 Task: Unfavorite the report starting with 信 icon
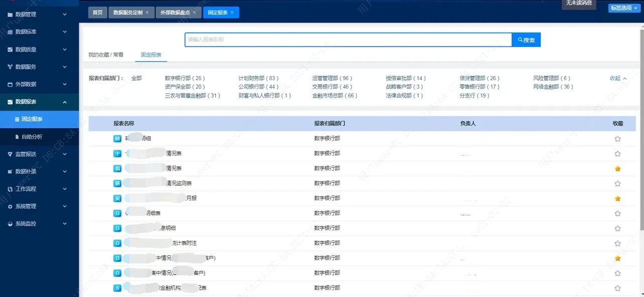(617, 169)
